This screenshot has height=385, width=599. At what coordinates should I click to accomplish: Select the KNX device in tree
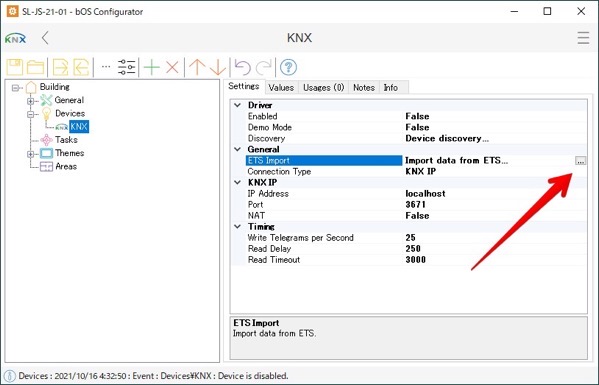pyautogui.click(x=79, y=127)
